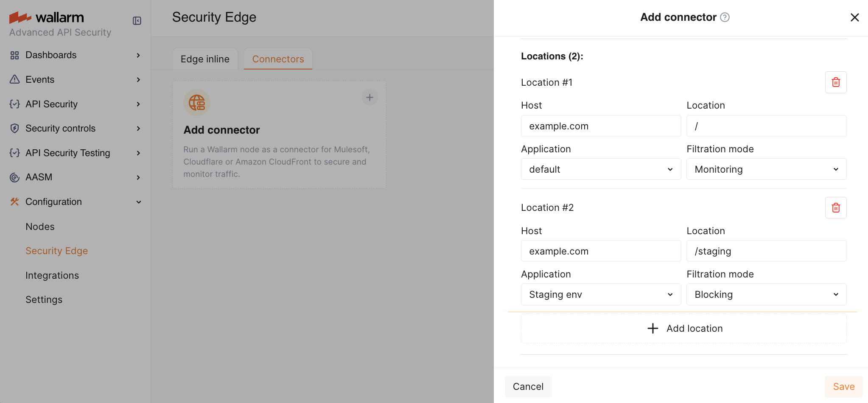Viewport: 868px width, 403px height.
Task: Click the Add location button
Action: click(x=683, y=328)
